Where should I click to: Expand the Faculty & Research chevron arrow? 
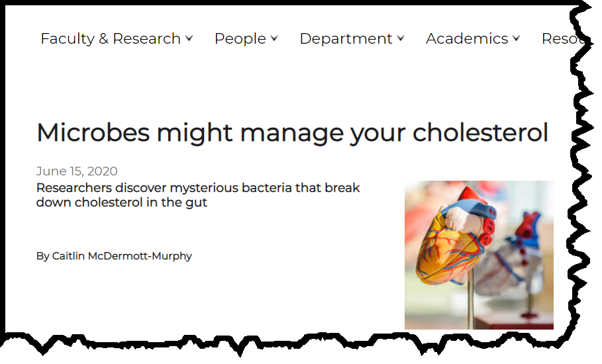click(189, 38)
